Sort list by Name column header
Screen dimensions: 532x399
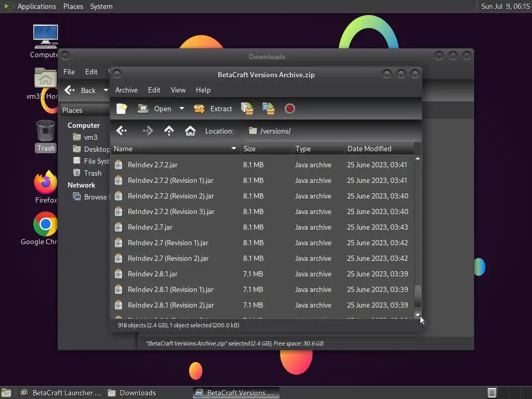click(176, 149)
